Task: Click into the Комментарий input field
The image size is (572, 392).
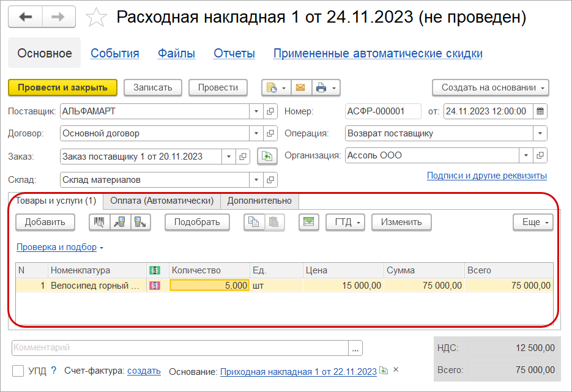Action: point(180,347)
